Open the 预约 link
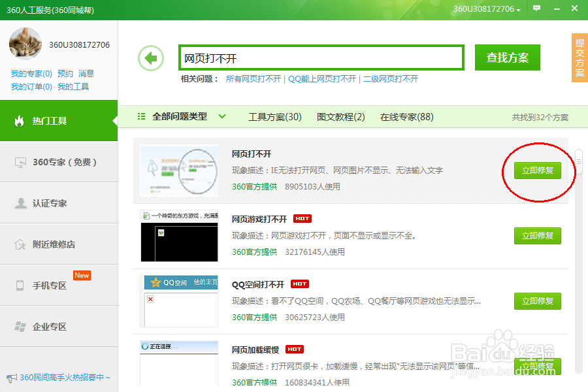This screenshot has height=392, width=588. click(65, 74)
